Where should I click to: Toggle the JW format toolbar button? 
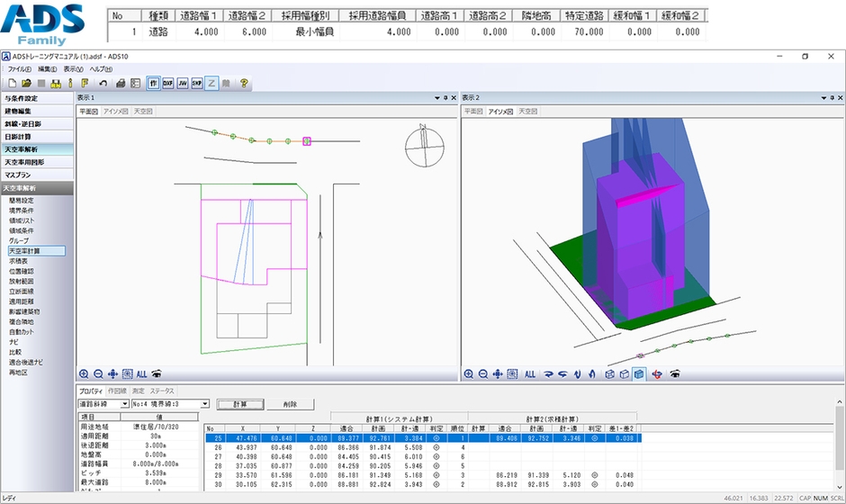(183, 83)
